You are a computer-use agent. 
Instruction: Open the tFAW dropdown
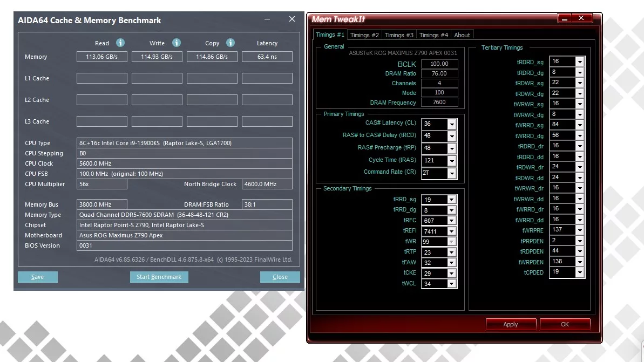(x=451, y=263)
